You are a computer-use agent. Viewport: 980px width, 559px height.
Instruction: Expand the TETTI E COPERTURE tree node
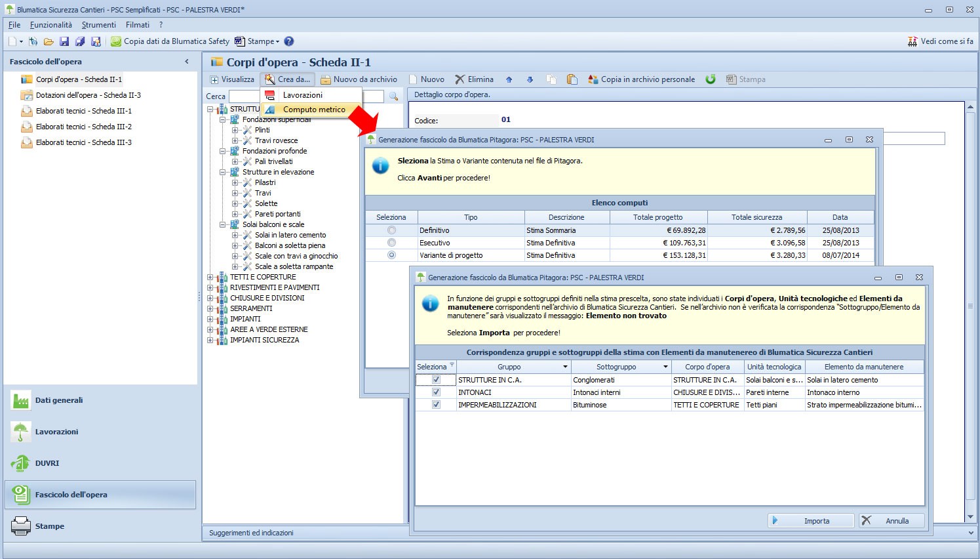[210, 277]
